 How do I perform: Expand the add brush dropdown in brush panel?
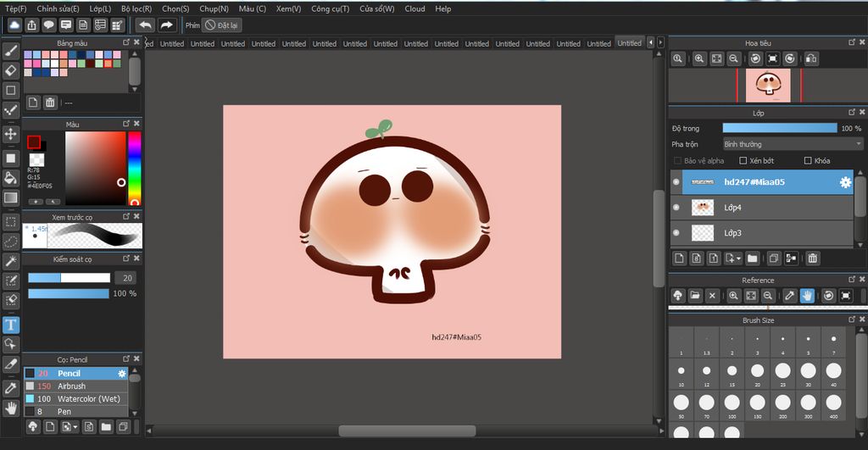click(x=74, y=427)
